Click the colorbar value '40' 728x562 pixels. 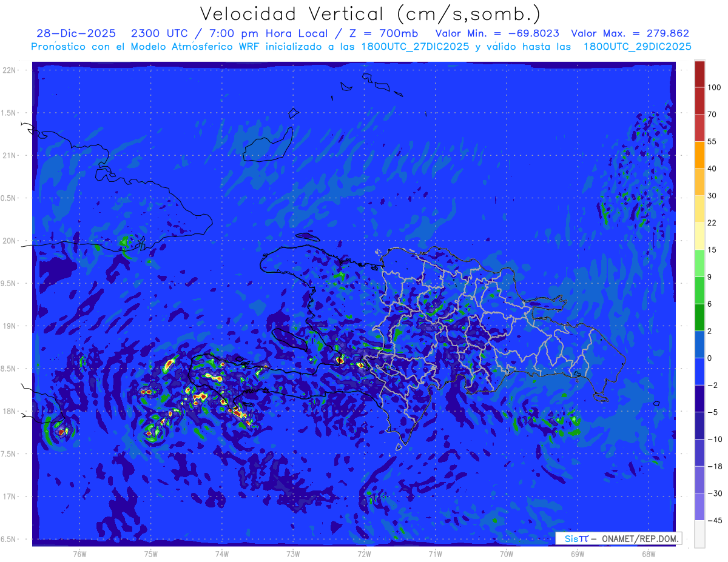pyautogui.click(x=712, y=169)
